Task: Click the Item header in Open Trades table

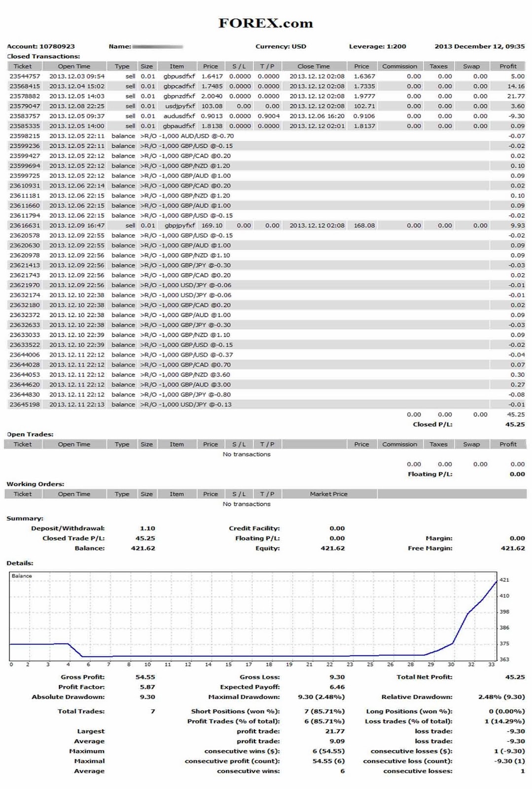Action: coord(177,444)
